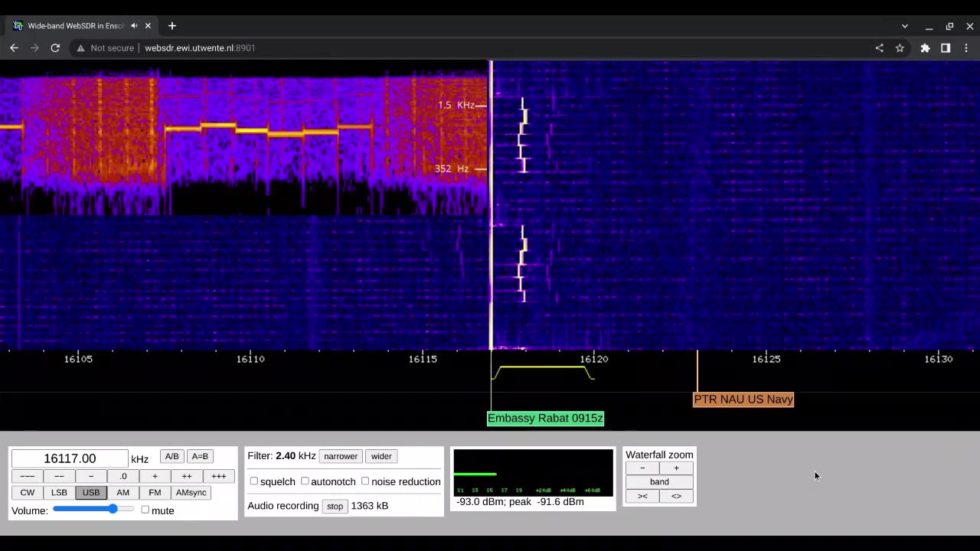The width and height of the screenshot is (980, 551).
Task: Reload the WebSDR page
Action: [x=55, y=47]
